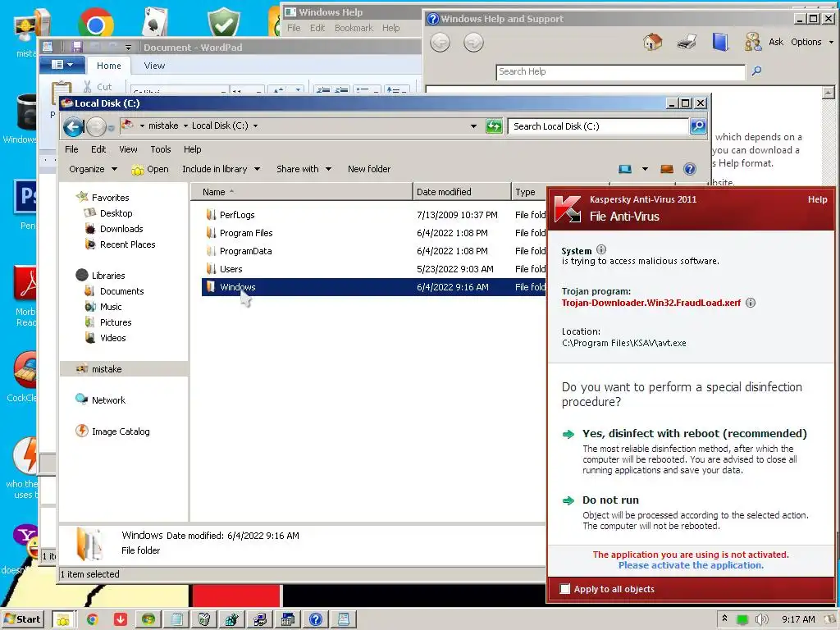This screenshot has height=630, width=840.
Task: Click the recycle bin taskbar button
Action: pos(203,620)
